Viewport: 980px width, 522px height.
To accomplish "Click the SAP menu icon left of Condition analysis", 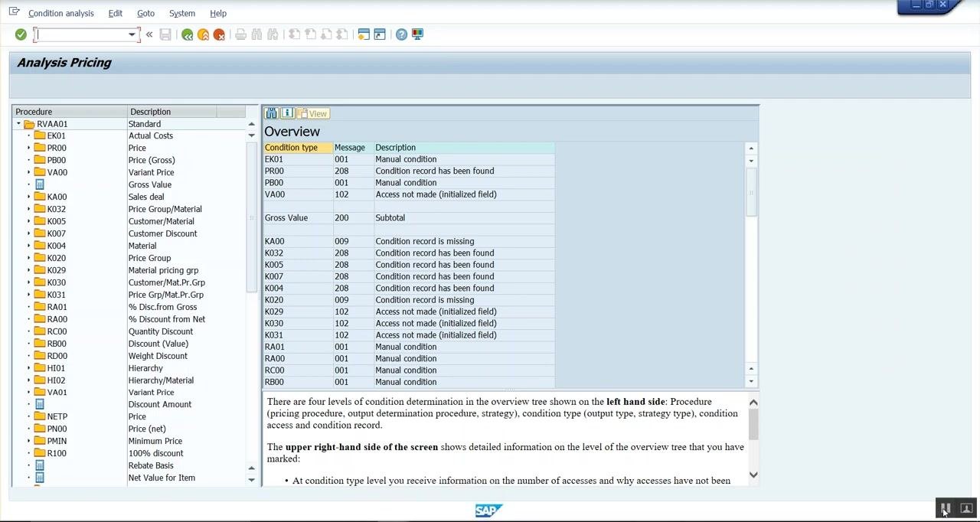I will pyautogui.click(x=14, y=12).
